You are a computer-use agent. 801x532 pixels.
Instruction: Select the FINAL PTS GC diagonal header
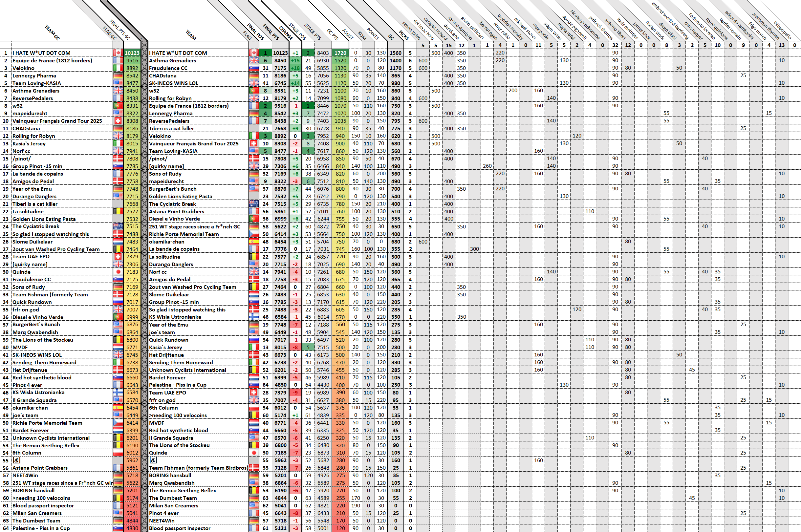pos(119,30)
